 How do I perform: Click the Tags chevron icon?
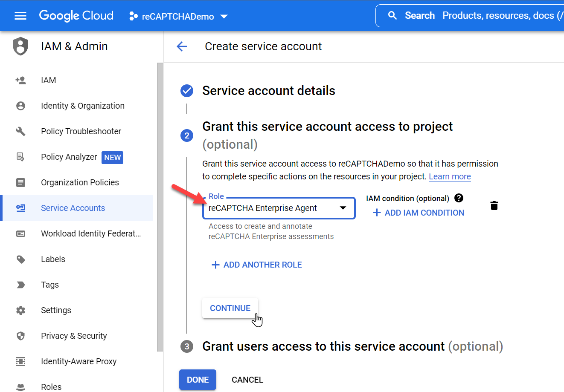20,285
